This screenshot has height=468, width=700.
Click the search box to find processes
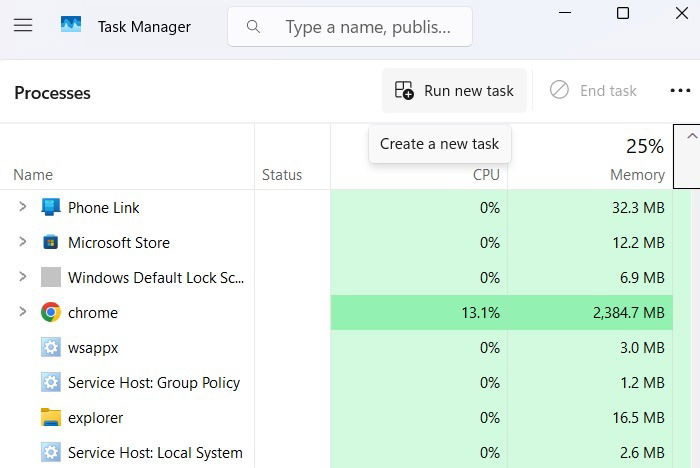(350, 27)
